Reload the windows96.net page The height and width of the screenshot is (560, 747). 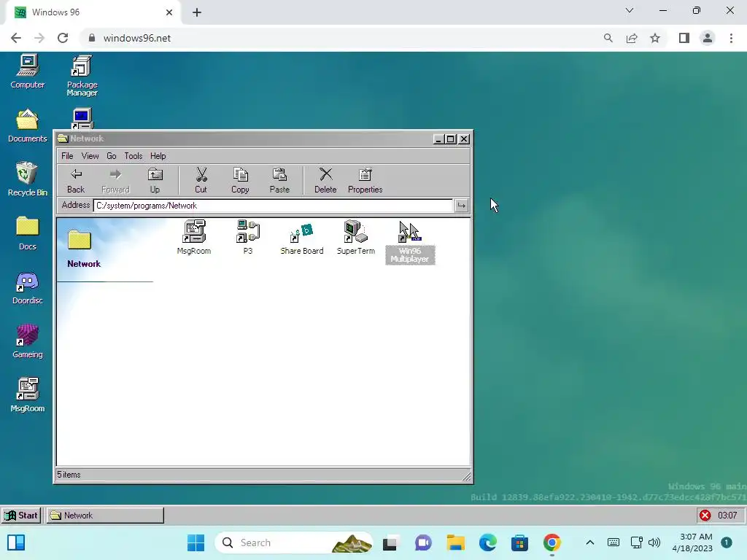(63, 38)
